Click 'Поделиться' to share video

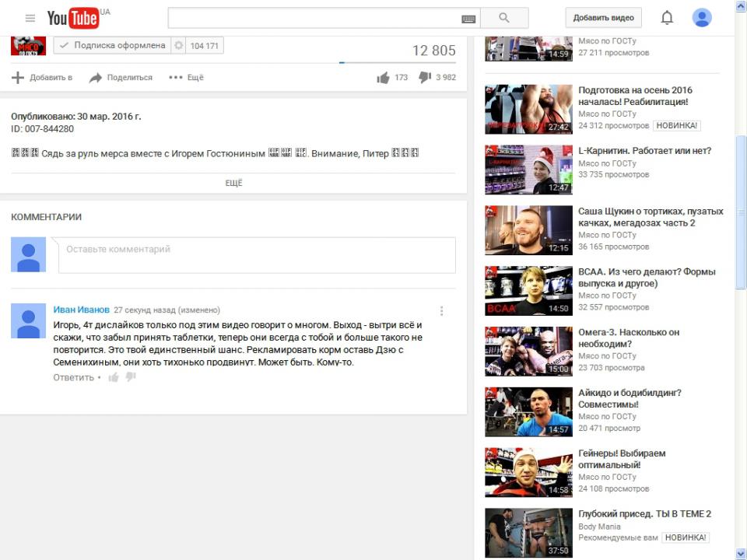(121, 78)
